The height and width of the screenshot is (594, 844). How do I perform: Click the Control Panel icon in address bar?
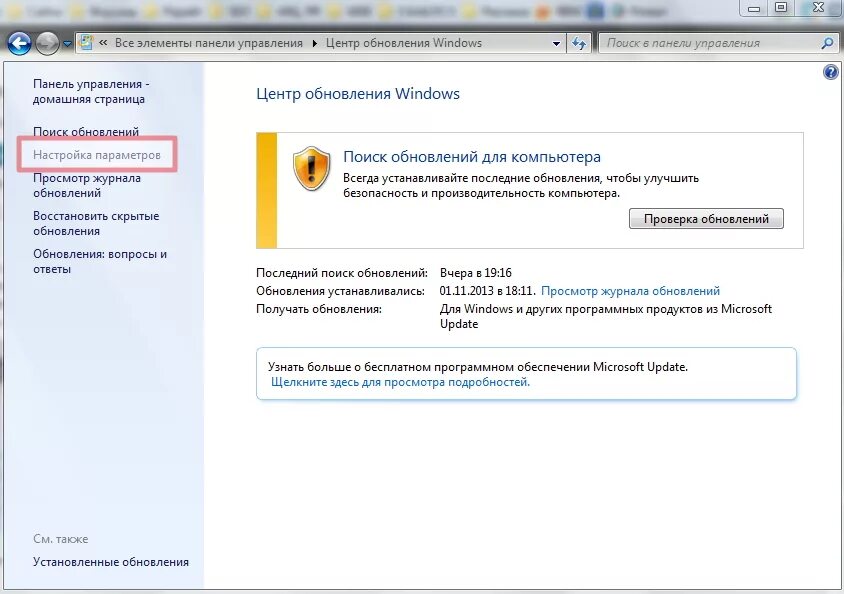[86, 43]
